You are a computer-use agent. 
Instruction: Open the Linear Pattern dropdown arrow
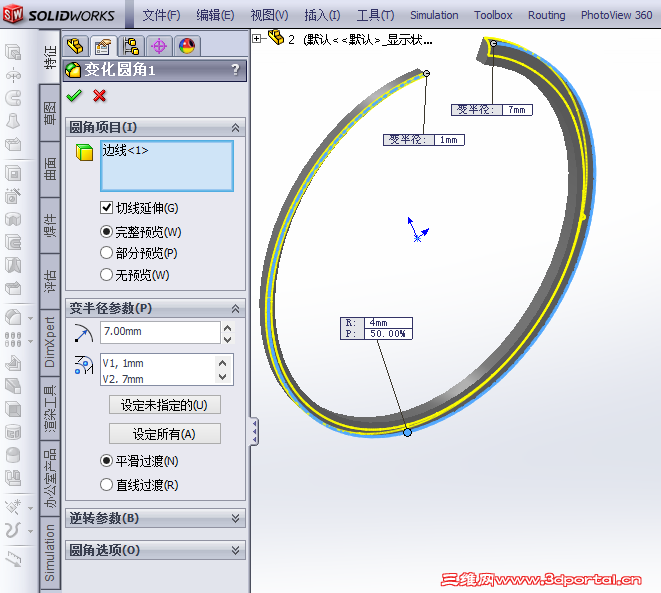[x=30, y=341]
